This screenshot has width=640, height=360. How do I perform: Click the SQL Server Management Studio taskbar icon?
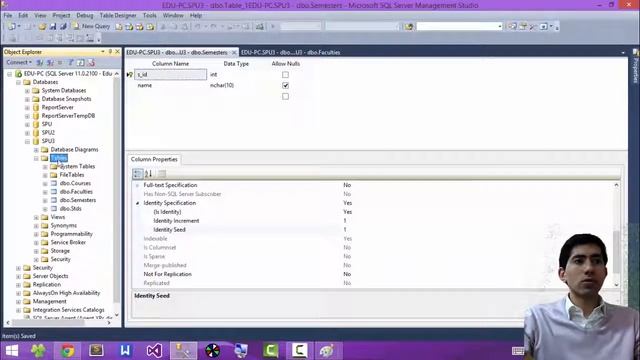coord(183,351)
